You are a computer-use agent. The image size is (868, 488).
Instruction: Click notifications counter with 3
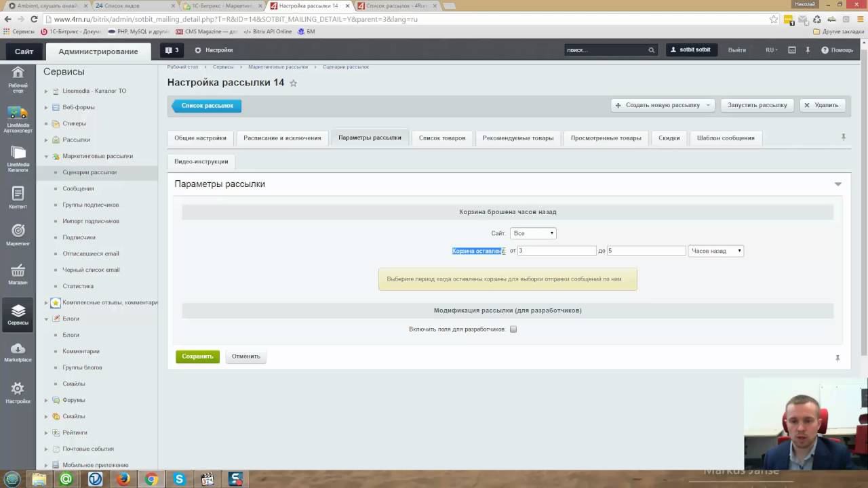172,50
